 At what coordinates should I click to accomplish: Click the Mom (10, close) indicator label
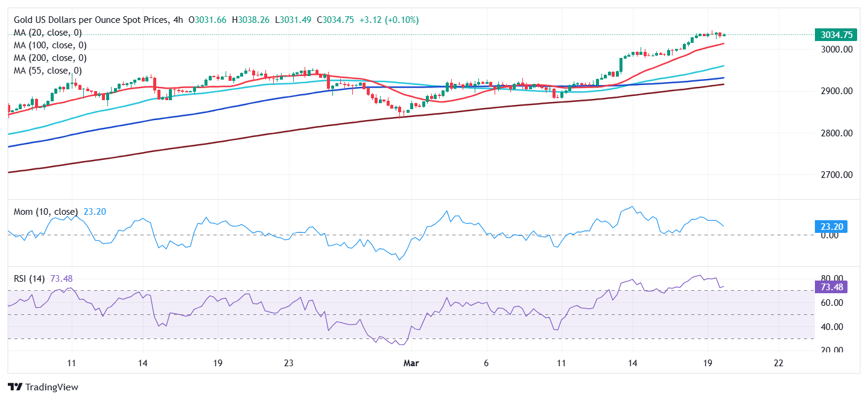point(46,212)
